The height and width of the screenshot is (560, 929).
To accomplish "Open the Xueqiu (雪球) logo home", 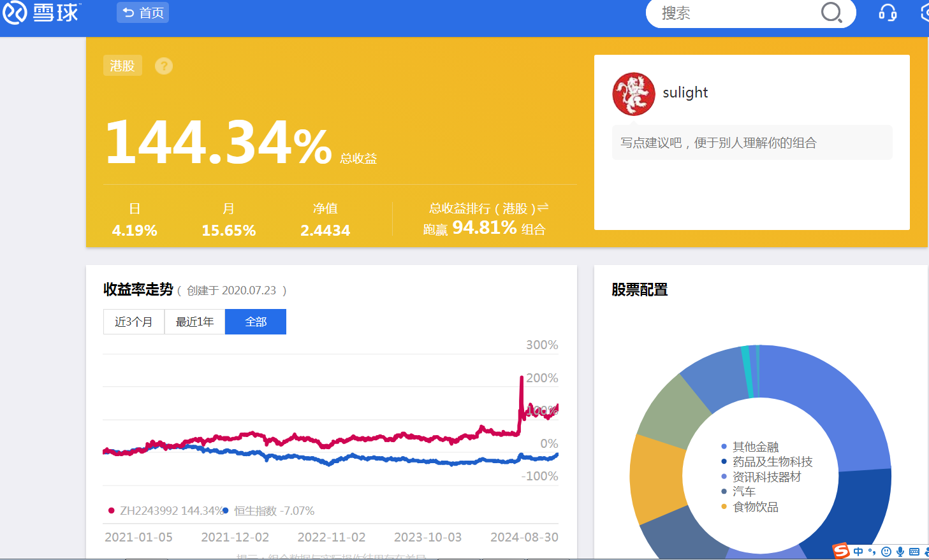I will (41, 13).
